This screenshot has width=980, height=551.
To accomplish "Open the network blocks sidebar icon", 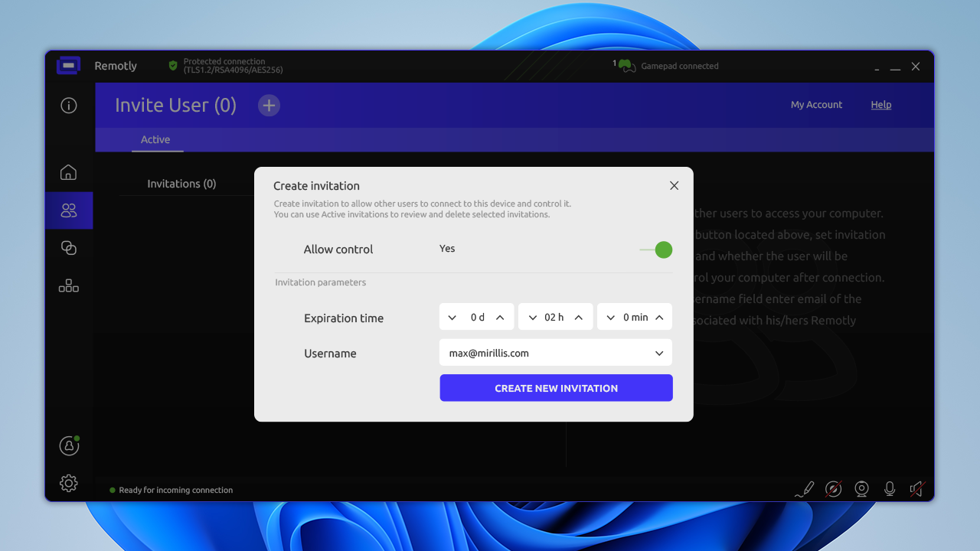I will tap(69, 286).
